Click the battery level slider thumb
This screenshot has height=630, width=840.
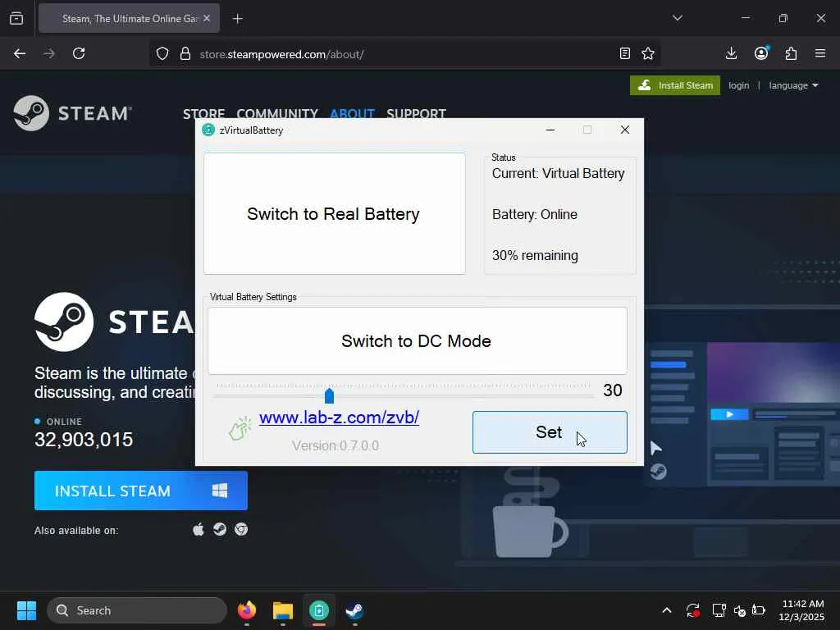pyautogui.click(x=330, y=396)
